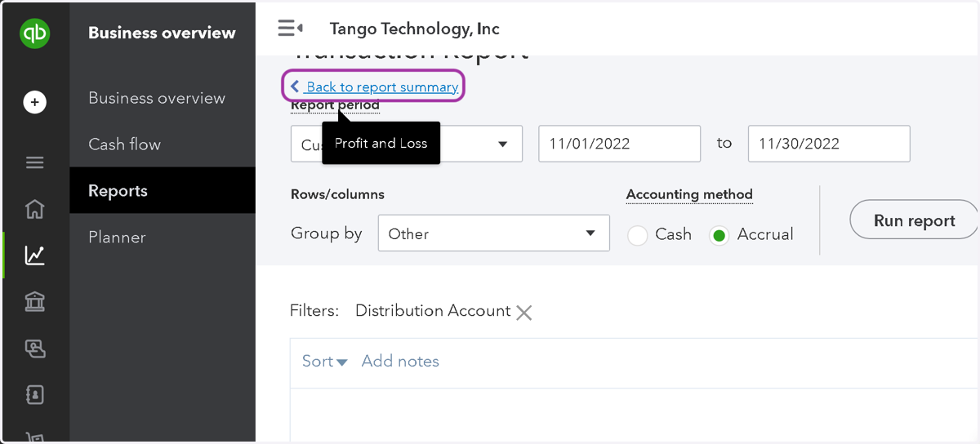Image resolution: width=980 pixels, height=444 pixels.
Task: Open Business overview menu item
Action: (x=157, y=98)
